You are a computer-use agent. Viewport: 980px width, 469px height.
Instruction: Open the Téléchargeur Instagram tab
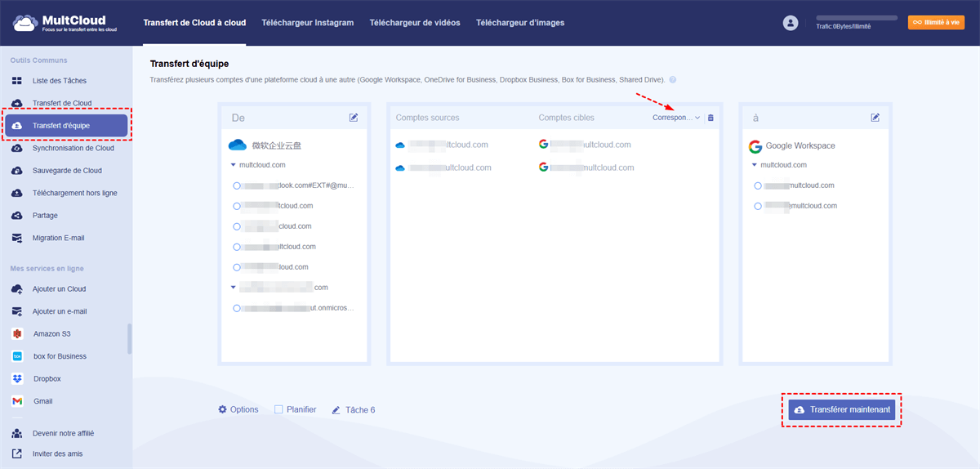(x=308, y=23)
